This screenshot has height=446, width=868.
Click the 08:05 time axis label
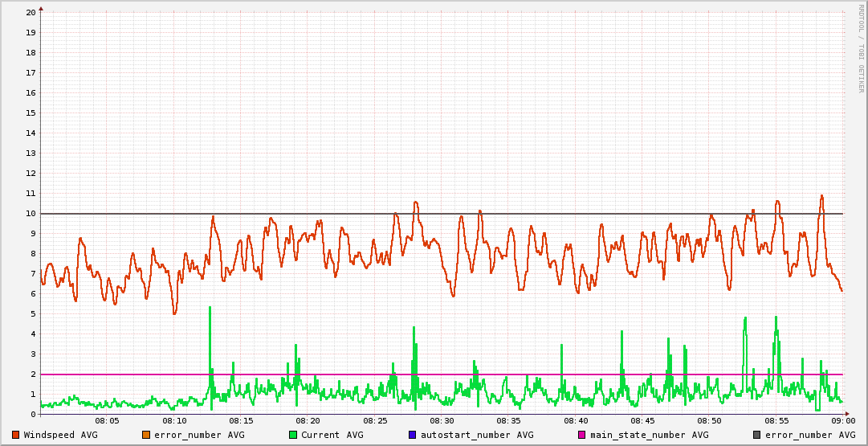click(108, 421)
